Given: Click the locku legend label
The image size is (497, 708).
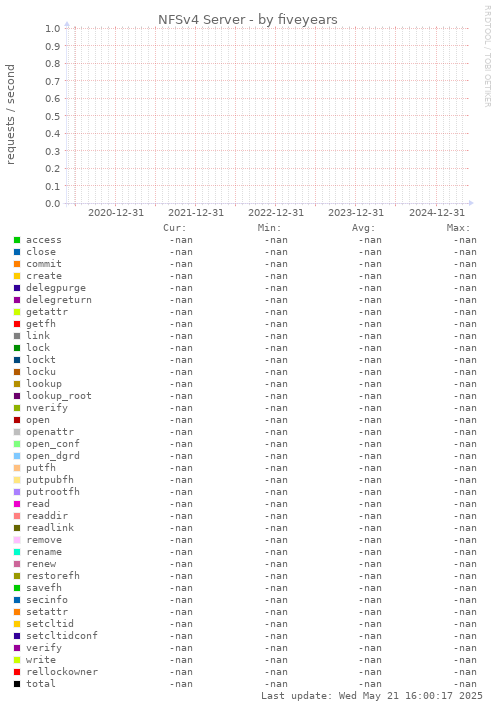Looking at the screenshot, I should point(41,372).
